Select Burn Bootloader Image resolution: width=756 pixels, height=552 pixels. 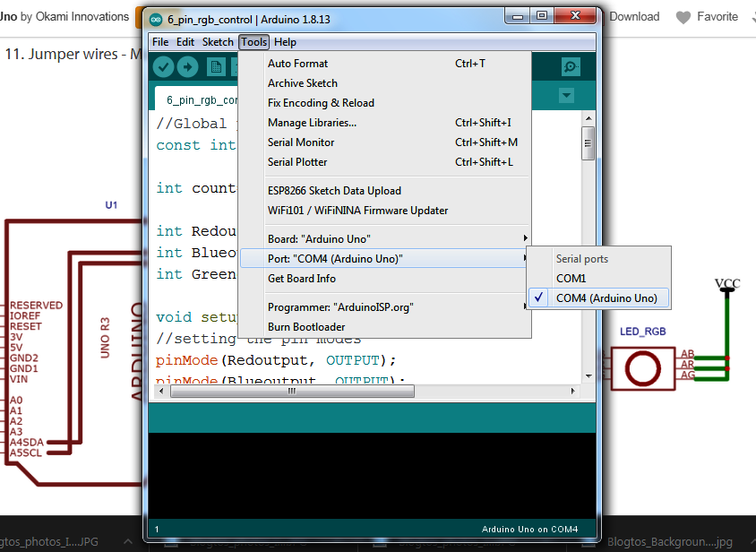click(385, 327)
